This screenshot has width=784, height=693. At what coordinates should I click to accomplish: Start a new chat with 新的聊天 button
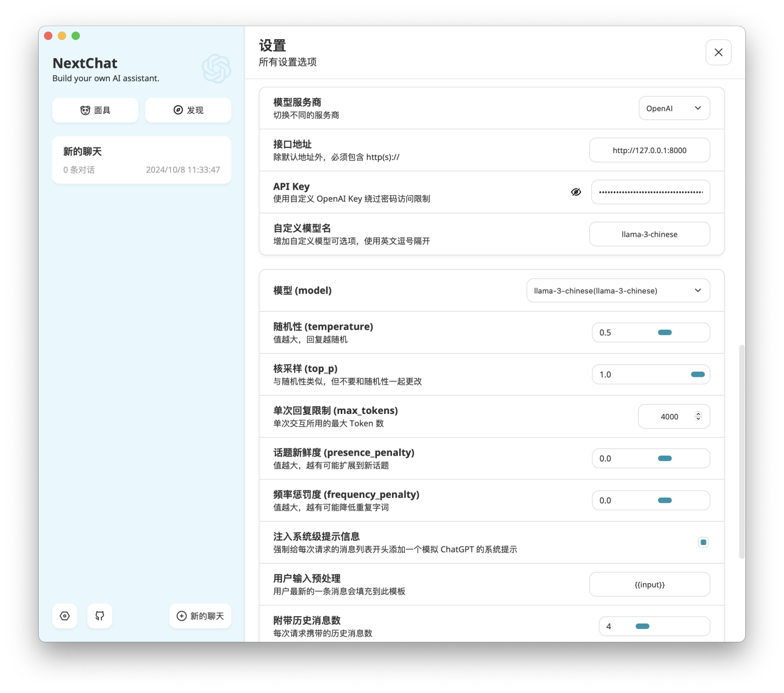200,616
